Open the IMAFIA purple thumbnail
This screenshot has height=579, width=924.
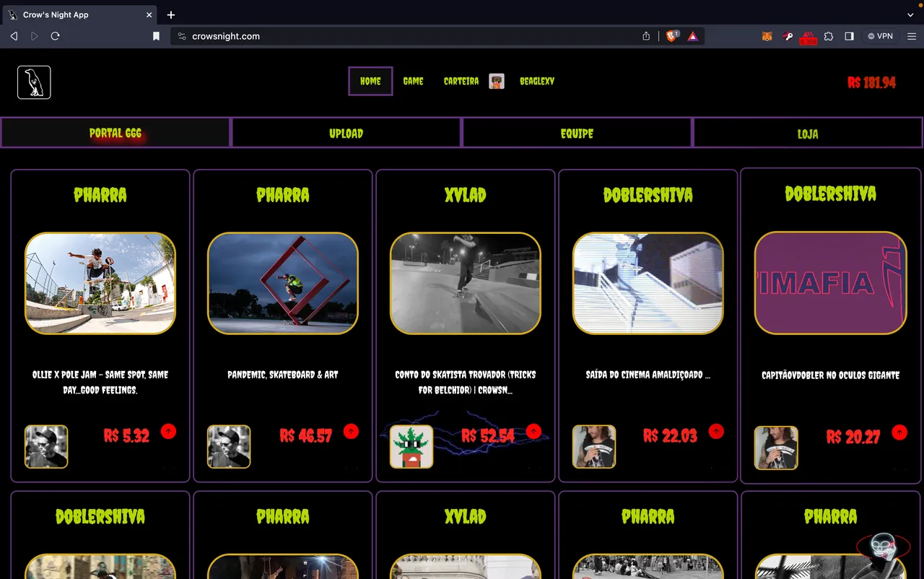(x=831, y=283)
